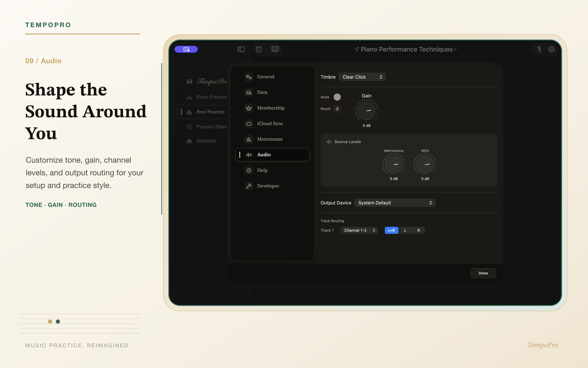Click the Audio speaker icon
The width and height of the screenshot is (588, 368).
click(249, 155)
